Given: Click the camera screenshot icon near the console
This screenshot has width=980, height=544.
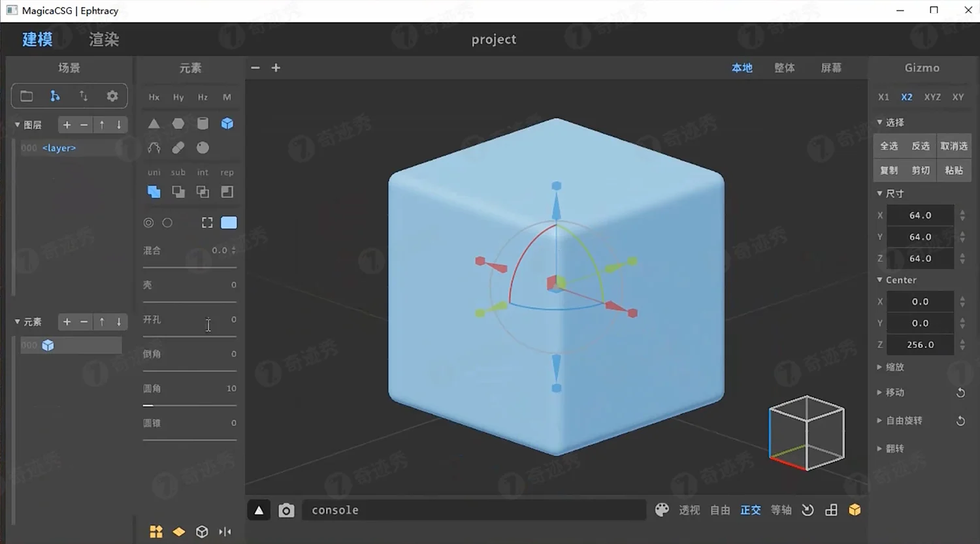Looking at the screenshot, I should point(286,510).
